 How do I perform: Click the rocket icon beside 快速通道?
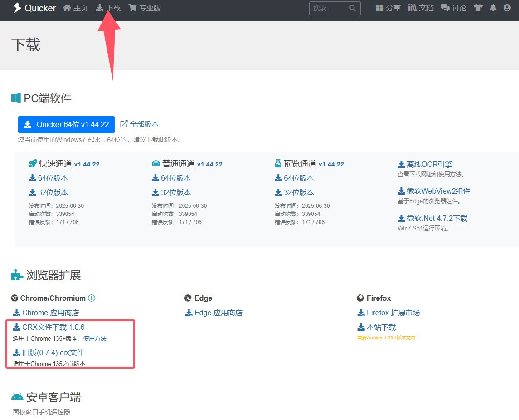coord(33,164)
